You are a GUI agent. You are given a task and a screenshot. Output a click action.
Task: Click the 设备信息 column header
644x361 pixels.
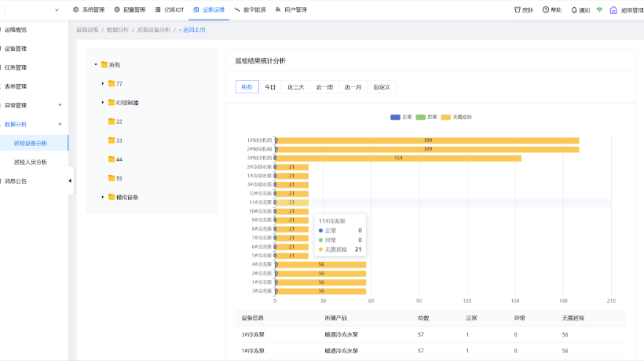[x=253, y=318]
